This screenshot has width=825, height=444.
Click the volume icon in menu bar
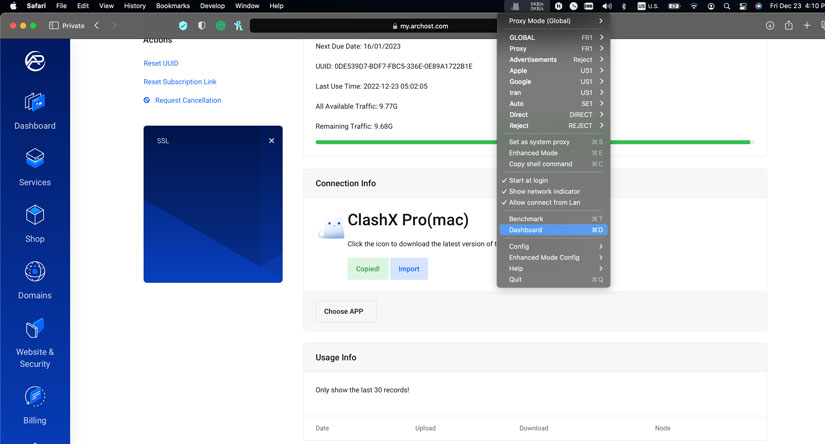tap(607, 6)
